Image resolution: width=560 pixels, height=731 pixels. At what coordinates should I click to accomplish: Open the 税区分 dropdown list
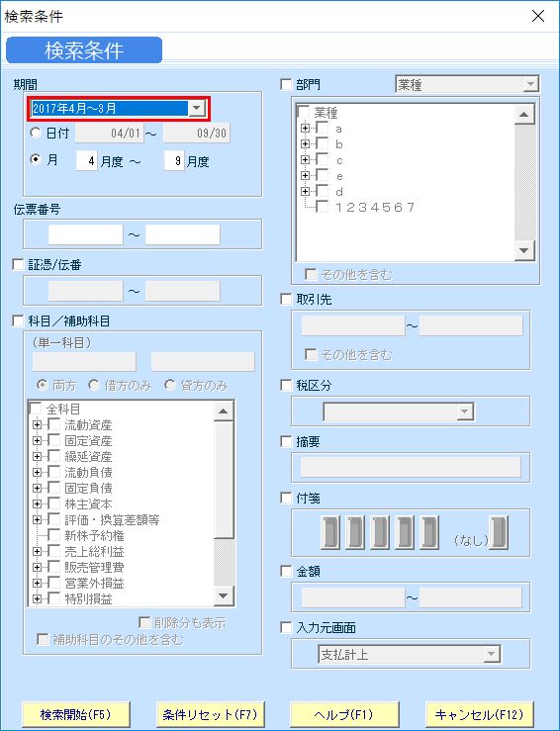point(464,411)
